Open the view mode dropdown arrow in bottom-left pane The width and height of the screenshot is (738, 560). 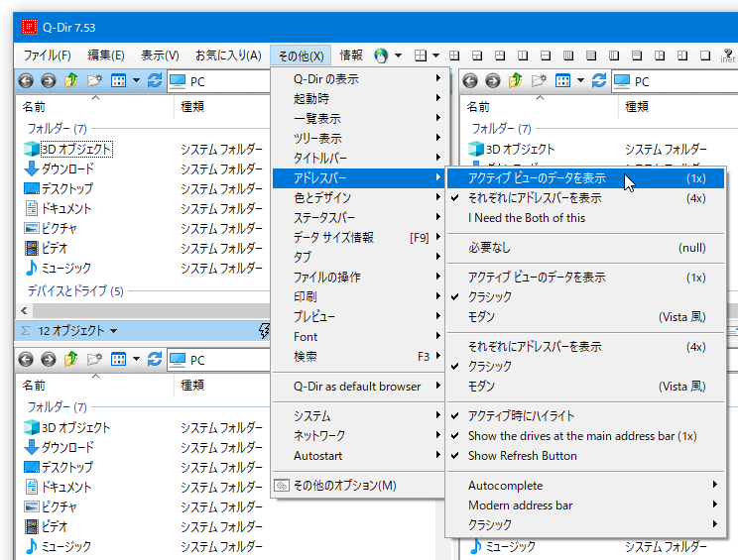coord(136,360)
